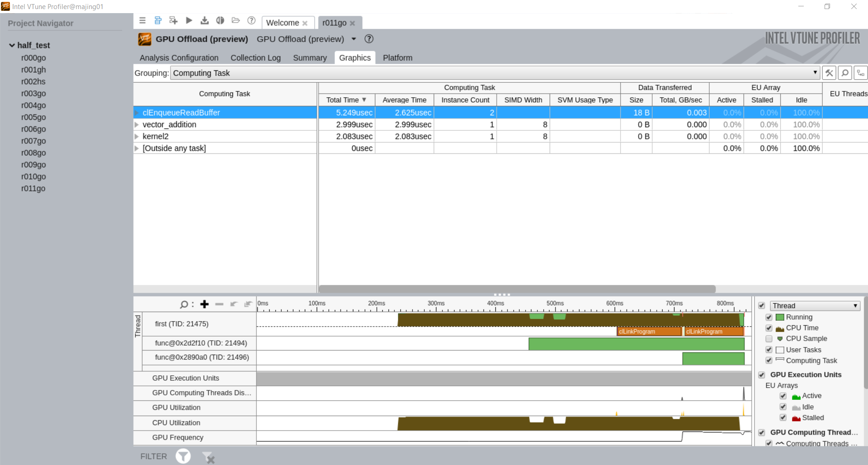868x465 pixels.
Task: Click the 400ms mark on the timeline ruler
Action: point(496,304)
